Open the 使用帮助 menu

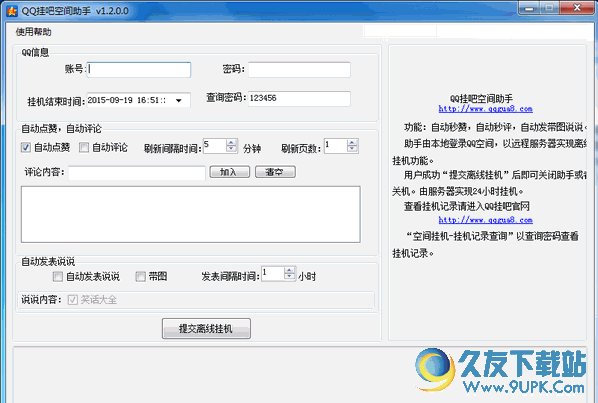coord(34,32)
